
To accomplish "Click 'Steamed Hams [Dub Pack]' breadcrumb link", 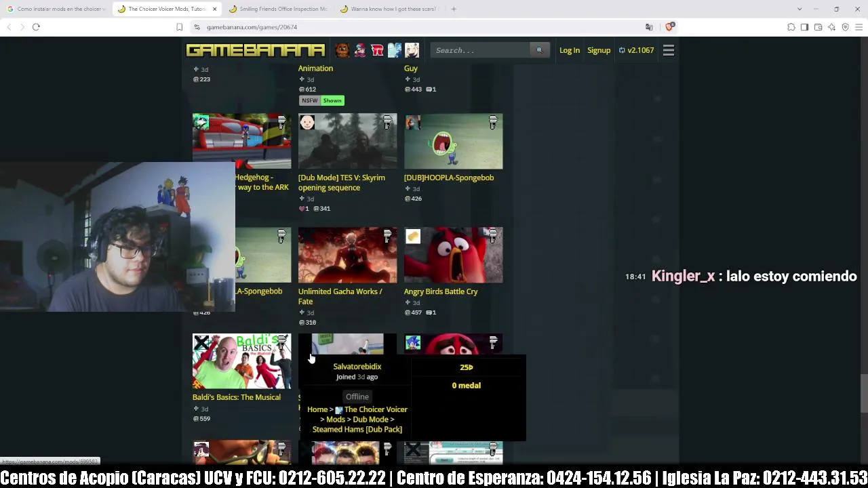I will point(357,429).
